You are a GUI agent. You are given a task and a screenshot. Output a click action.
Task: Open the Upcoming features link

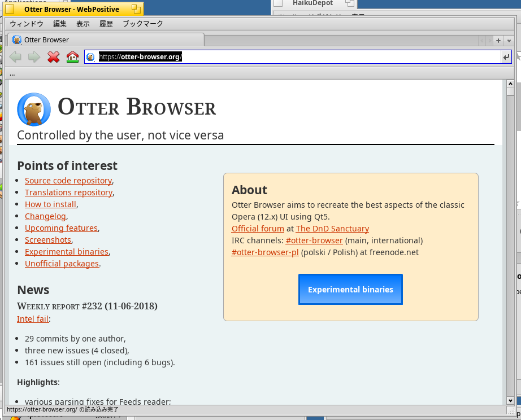coord(62,228)
